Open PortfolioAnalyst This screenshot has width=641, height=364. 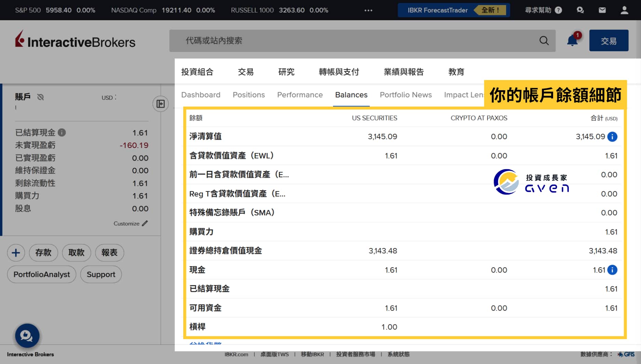click(x=42, y=274)
